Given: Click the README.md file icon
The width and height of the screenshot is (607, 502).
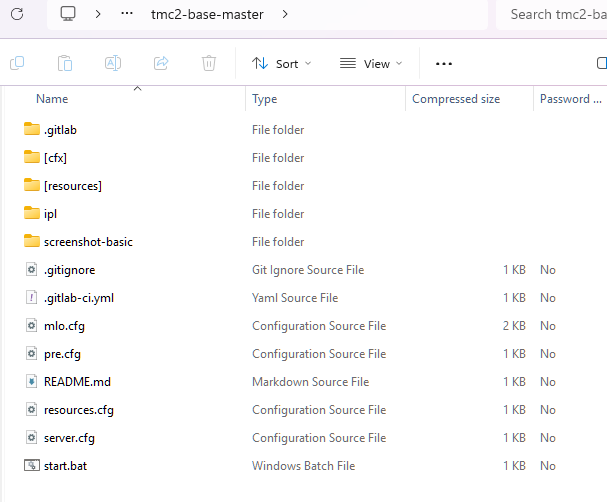Looking at the screenshot, I should pos(31,381).
